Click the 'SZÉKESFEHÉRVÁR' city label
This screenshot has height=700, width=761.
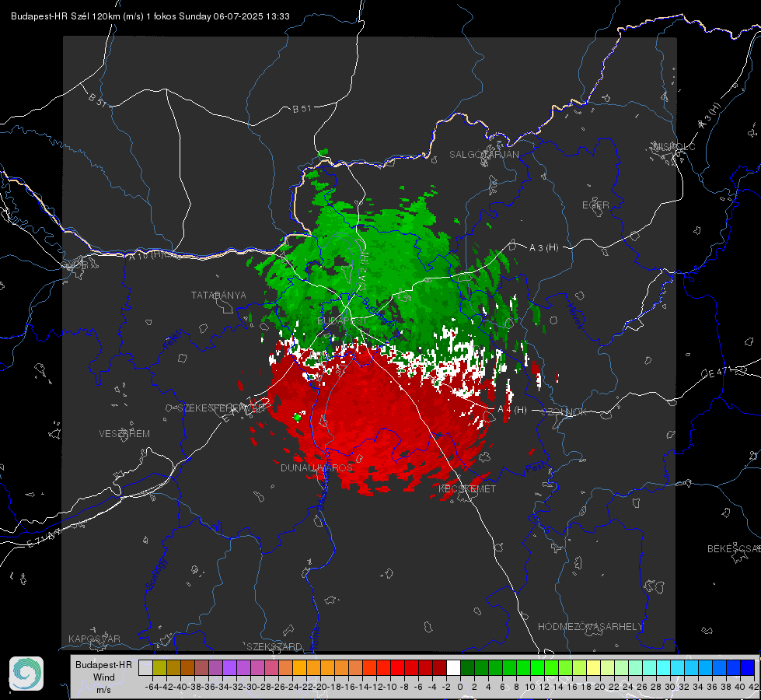coord(221,408)
